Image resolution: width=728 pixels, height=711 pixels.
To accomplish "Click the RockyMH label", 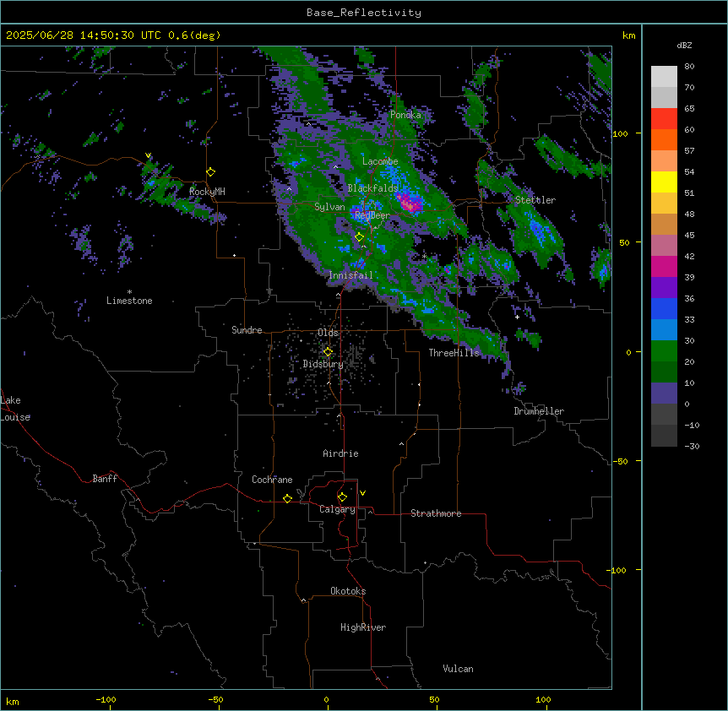I will pos(207,191).
